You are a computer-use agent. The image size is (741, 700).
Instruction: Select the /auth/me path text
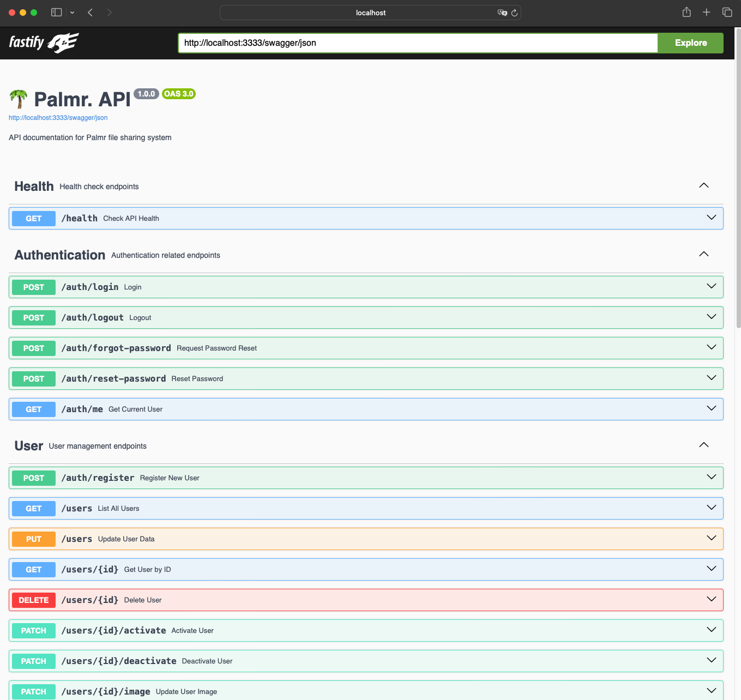[82, 409]
